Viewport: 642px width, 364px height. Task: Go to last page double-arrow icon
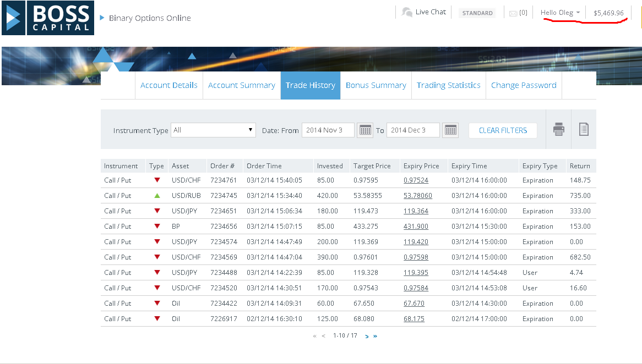click(375, 336)
